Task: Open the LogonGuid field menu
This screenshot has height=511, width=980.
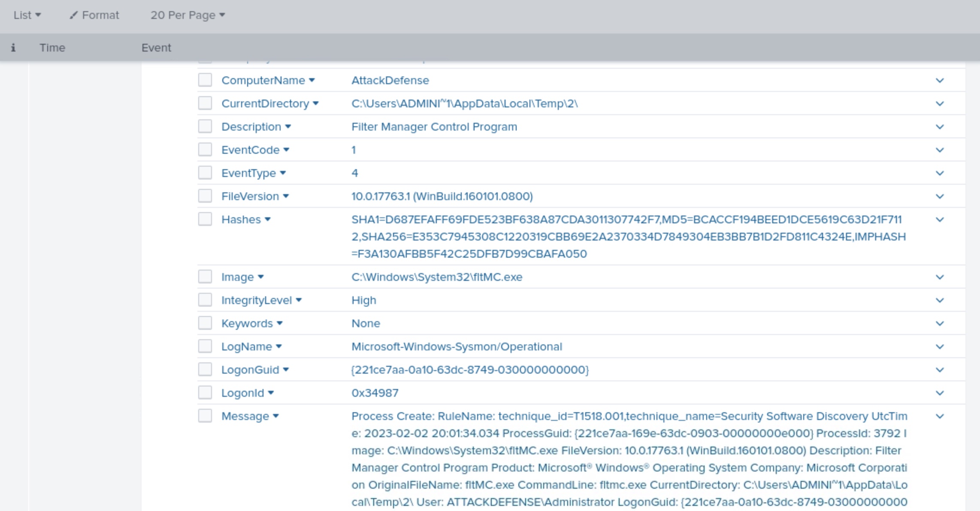Action: (255, 370)
